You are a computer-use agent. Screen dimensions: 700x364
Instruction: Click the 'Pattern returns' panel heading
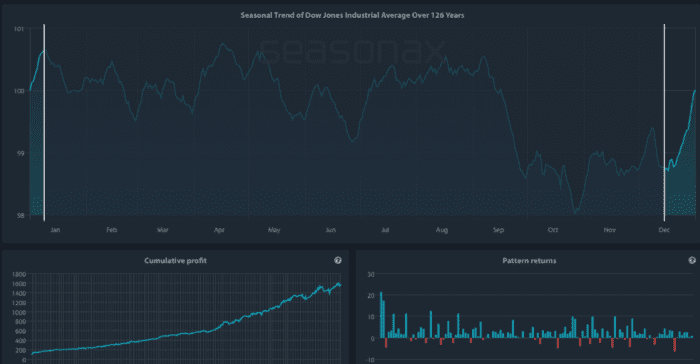[x=529, y=261]
